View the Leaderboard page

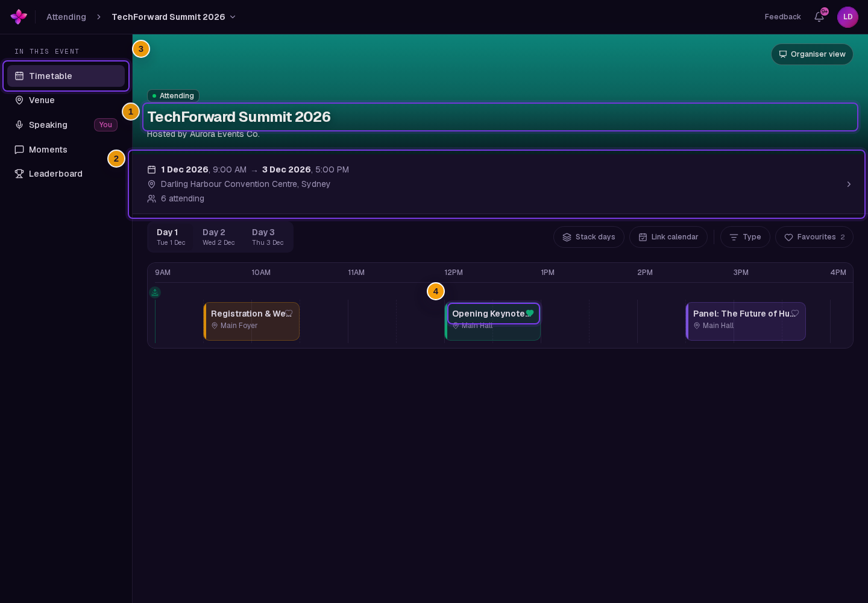coord(66,174)
